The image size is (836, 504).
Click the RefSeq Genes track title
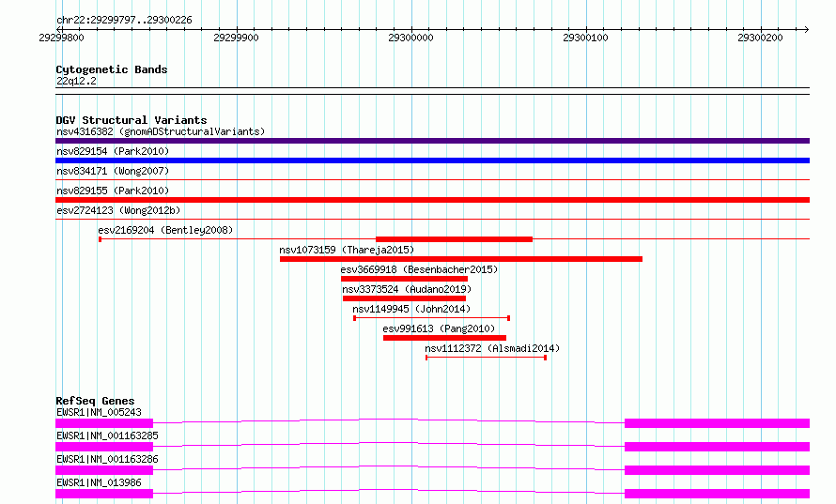[95, 401]
